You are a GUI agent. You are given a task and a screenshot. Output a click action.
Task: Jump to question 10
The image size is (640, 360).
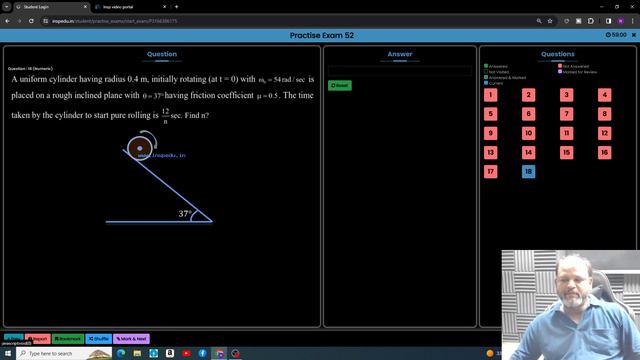[x=529, y=133]
